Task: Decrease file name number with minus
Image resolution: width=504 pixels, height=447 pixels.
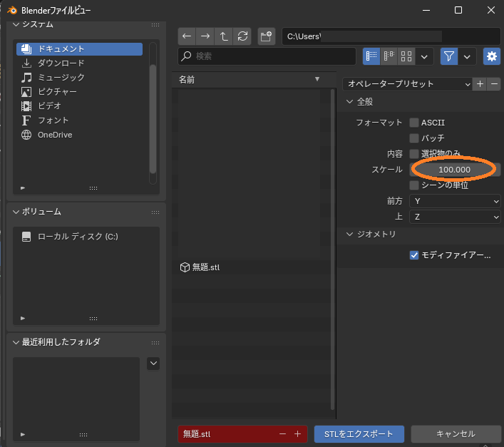Action: point(282,434)
